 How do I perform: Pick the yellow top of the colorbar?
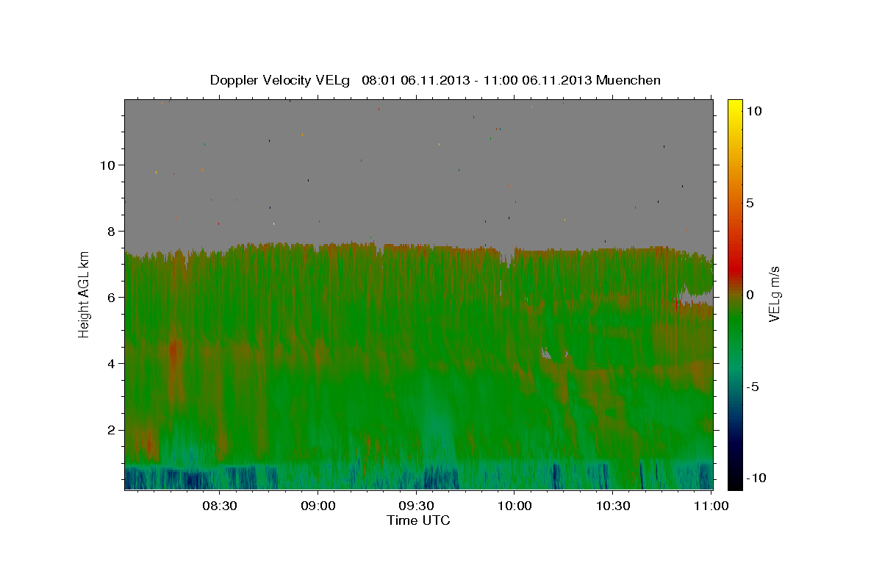point(735,107)
